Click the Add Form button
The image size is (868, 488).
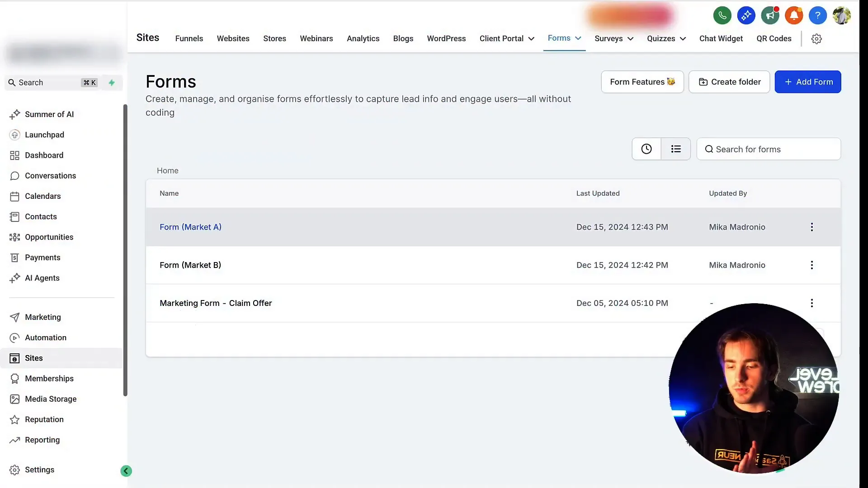808,82
